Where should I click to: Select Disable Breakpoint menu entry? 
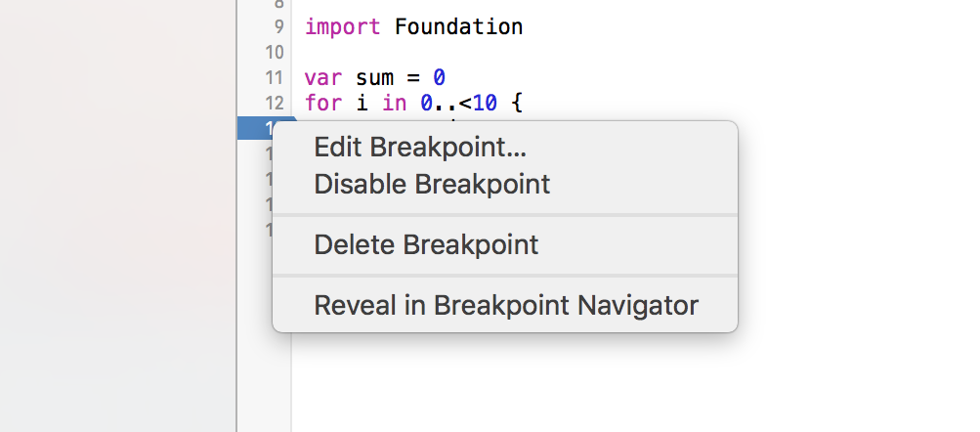click(x=432, y=184)
